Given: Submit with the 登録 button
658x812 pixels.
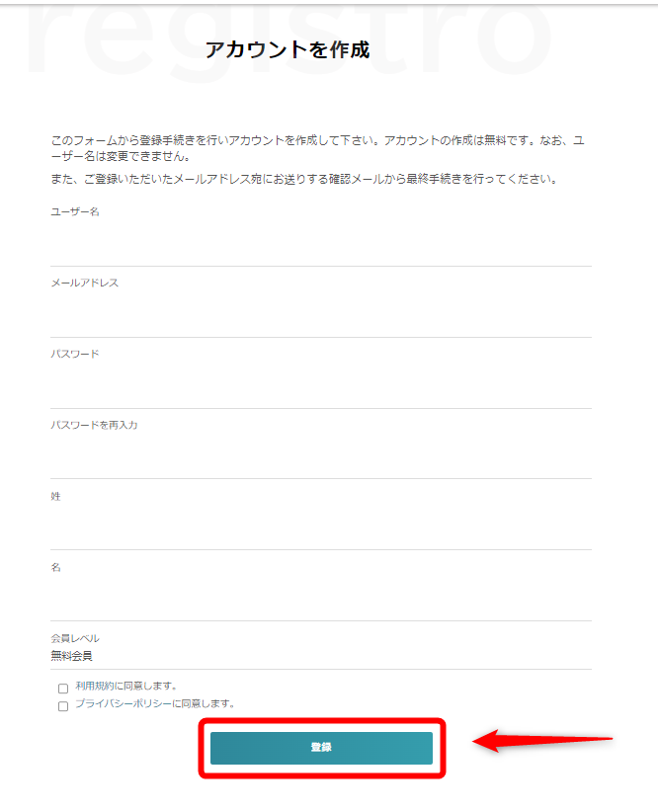Looking at the screenshot, I should (x=321, y=748).
